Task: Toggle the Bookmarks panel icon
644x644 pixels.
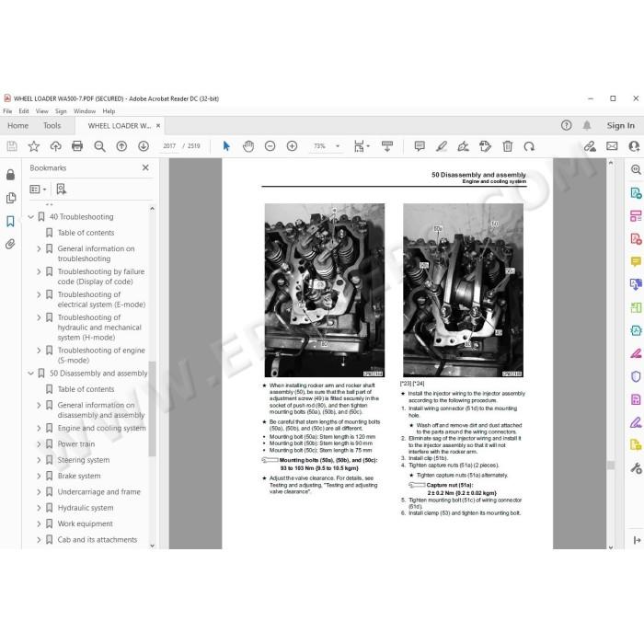Action: pos(11,222)
